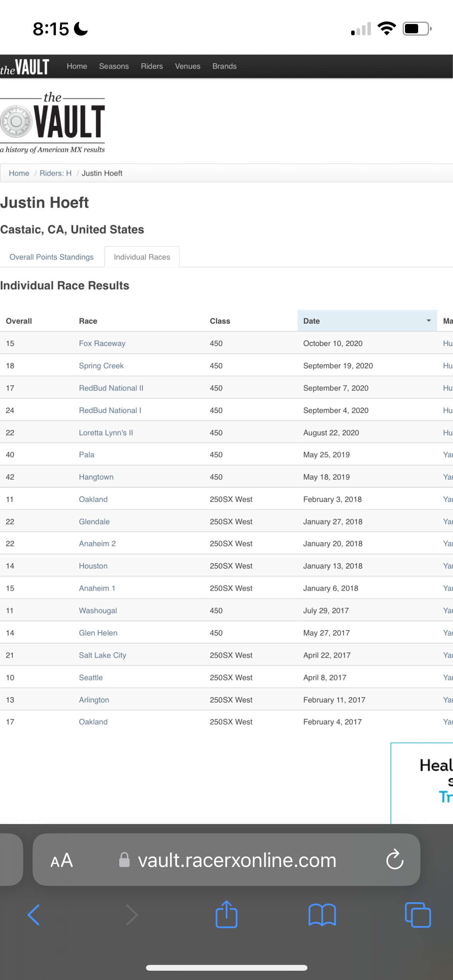Tap the Vault logo in the navbar
This screenshot has height=980, width=453.
25,67
